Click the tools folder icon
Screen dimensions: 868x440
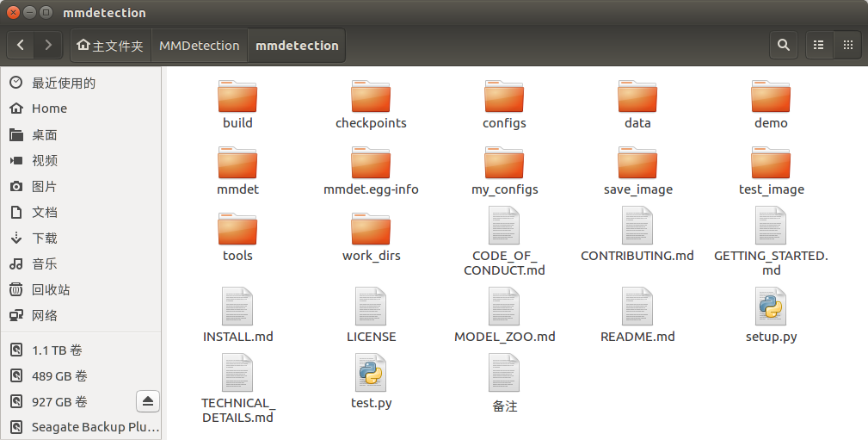tap(237, 228)
